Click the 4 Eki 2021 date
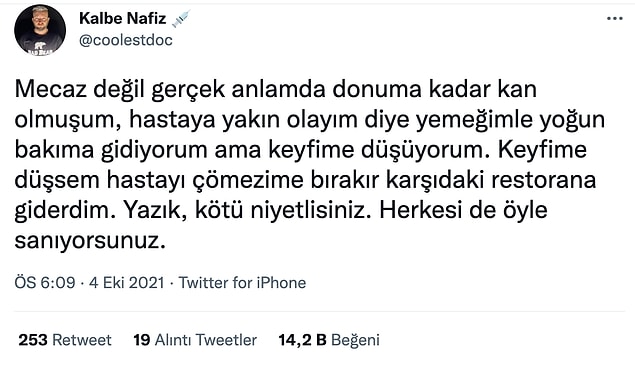The height and width of the screenshot is (367, 635). (126, 282)
